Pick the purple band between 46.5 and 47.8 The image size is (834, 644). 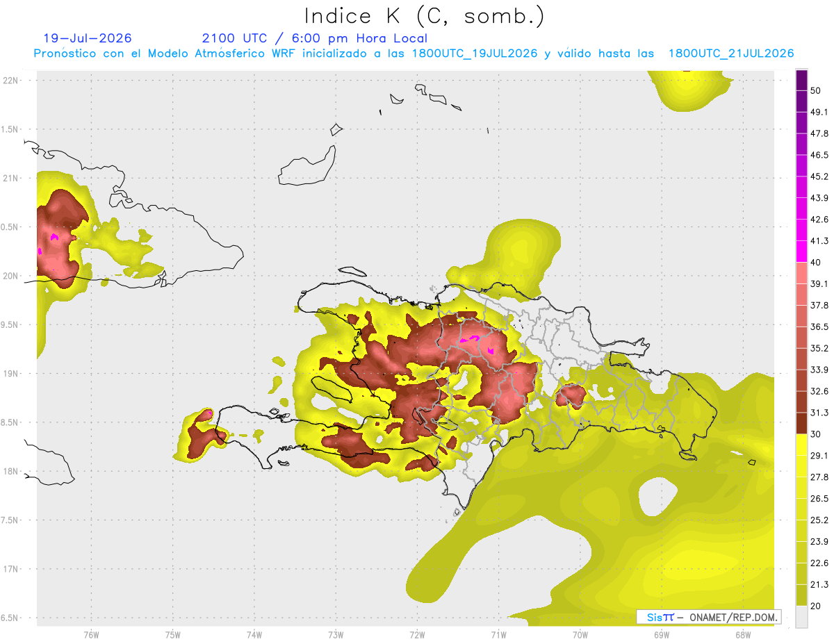click(x=802, y=144)
